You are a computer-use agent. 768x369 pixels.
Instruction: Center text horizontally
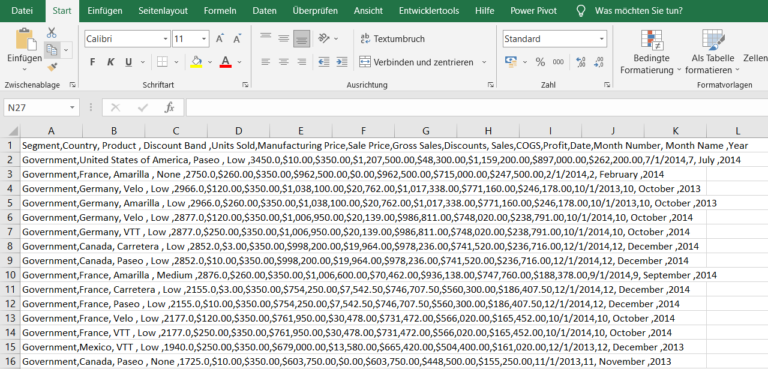[x=284, y=62]
